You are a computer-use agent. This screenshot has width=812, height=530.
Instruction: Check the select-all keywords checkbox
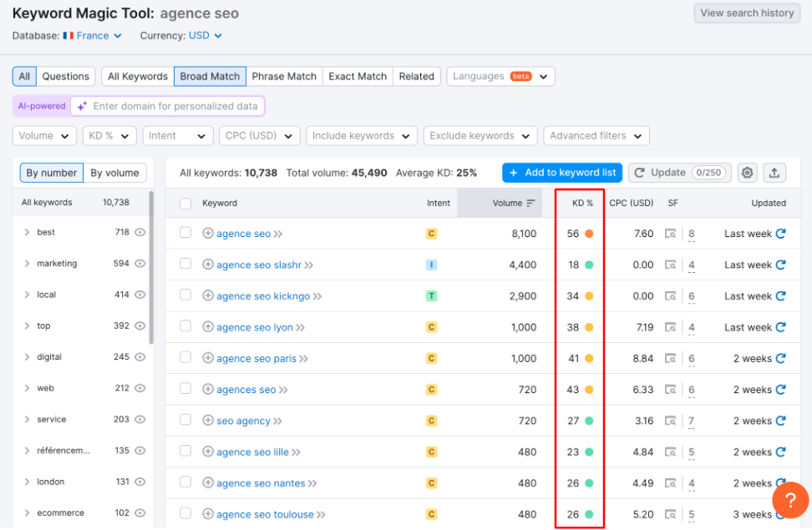[x=185, y=203]
